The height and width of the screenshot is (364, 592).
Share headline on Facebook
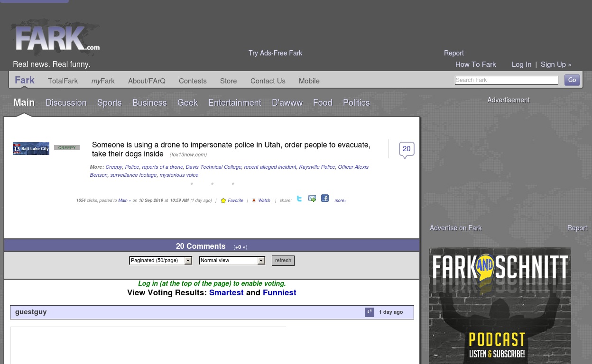pos(325,198)
